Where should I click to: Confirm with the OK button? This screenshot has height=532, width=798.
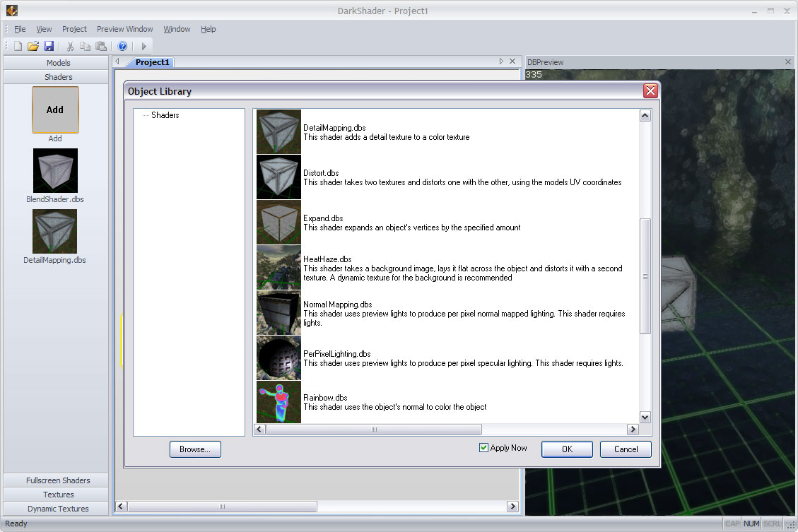click(x=567, y=449)
